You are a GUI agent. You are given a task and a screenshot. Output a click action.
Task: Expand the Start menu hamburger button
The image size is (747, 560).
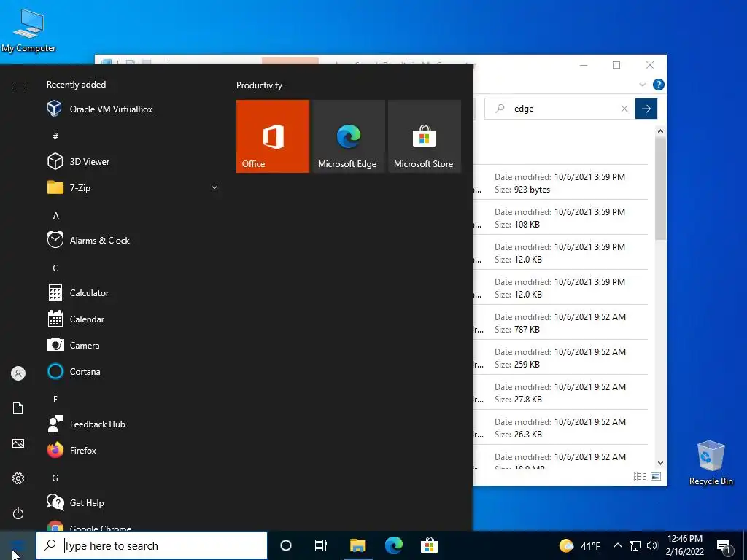tap(18, 85)
